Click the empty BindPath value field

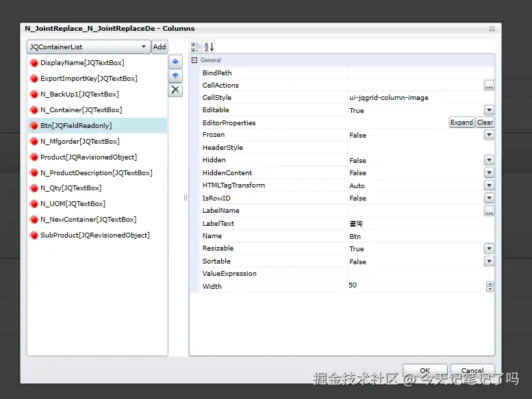point(420,73)
